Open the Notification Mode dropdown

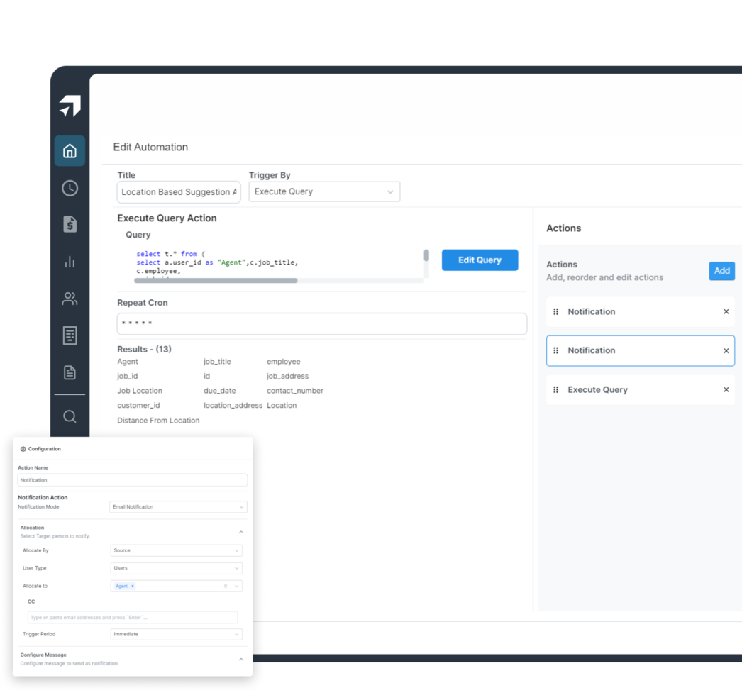click(x=178, y=507)
